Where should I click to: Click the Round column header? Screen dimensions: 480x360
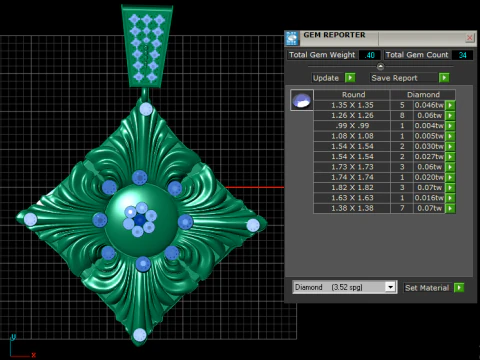[x=353, y=95]
